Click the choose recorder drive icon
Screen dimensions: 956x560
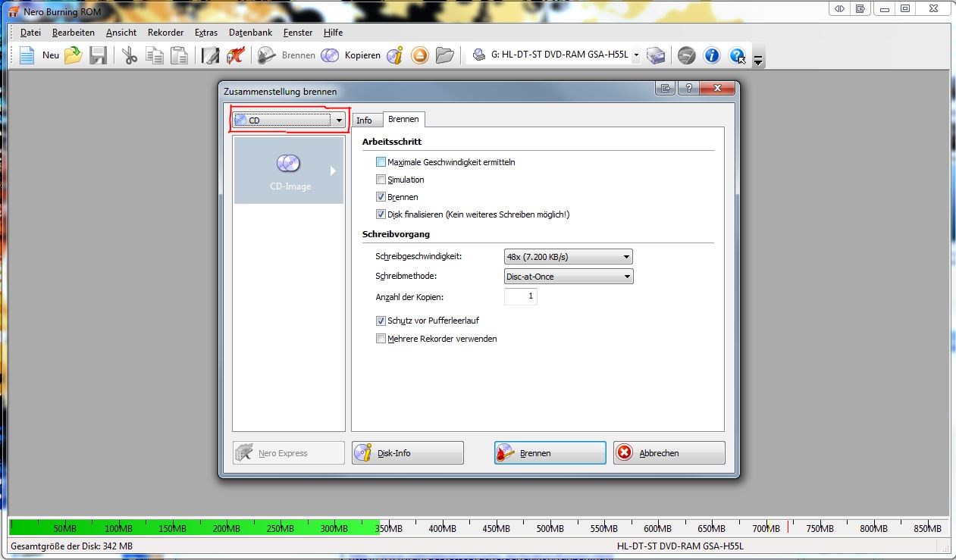[x=656, y=55]
